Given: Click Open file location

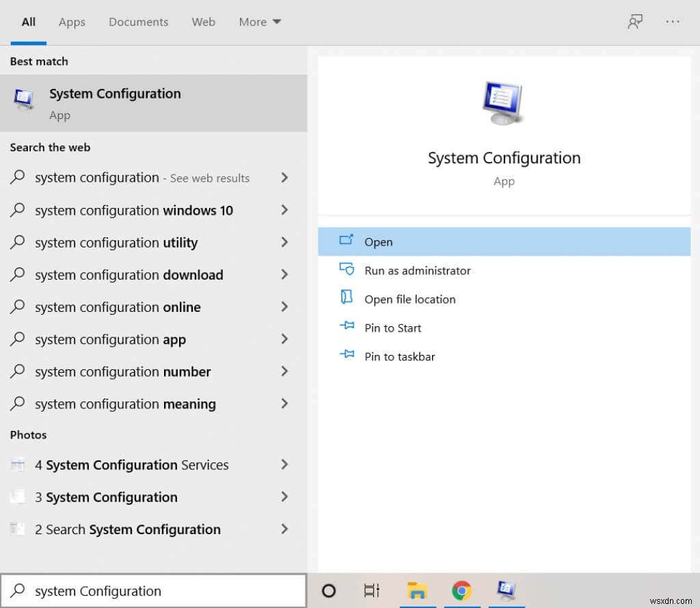Looking at the screenshot, I should [410, 299].
